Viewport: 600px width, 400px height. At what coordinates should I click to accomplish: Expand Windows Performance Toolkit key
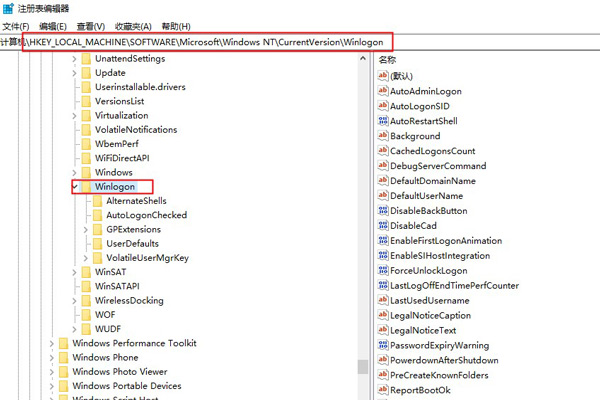click(x=51, y=343)
